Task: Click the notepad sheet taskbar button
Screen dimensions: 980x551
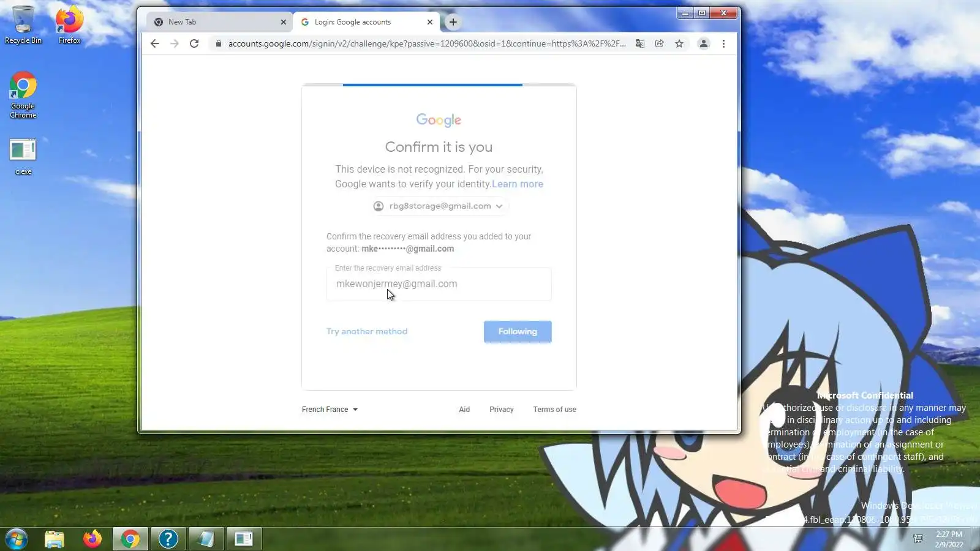Action: point(206,539)
